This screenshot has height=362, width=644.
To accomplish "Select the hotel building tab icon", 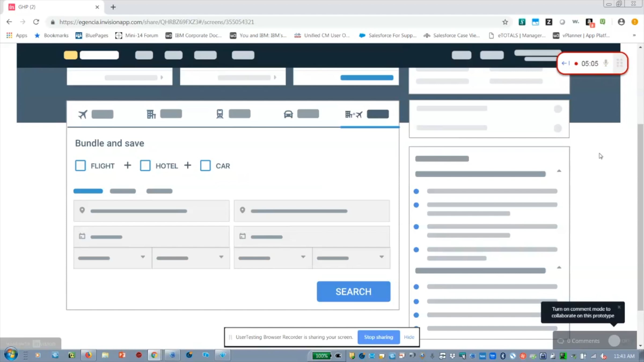I will pos(151,114).
